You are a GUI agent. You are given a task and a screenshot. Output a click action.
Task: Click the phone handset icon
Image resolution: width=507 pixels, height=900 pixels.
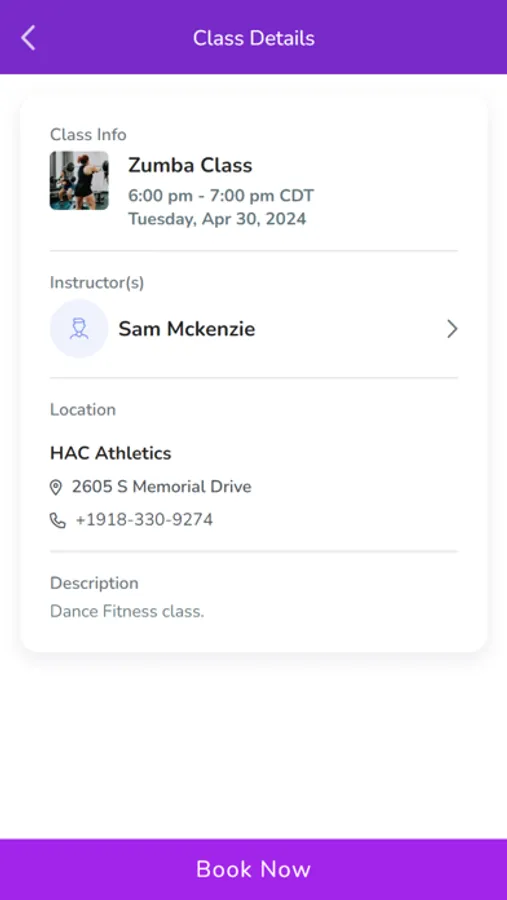(x=57, y=521)
